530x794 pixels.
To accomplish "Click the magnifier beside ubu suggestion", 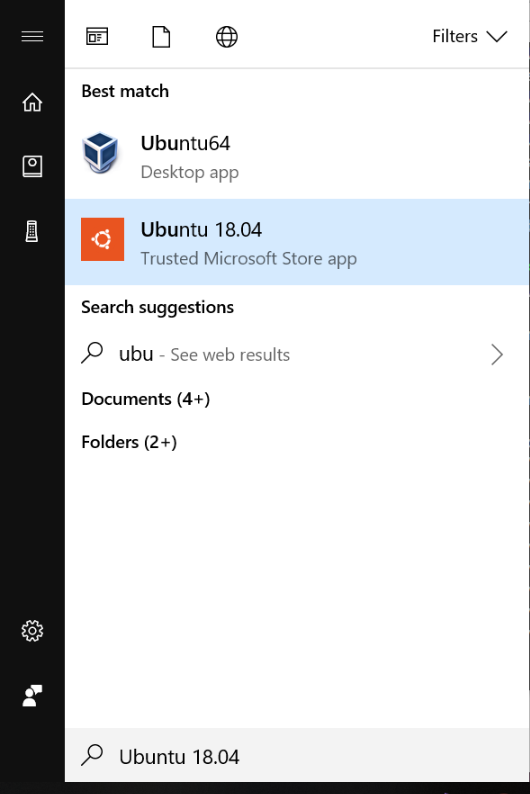I will [x=92, y=353].
